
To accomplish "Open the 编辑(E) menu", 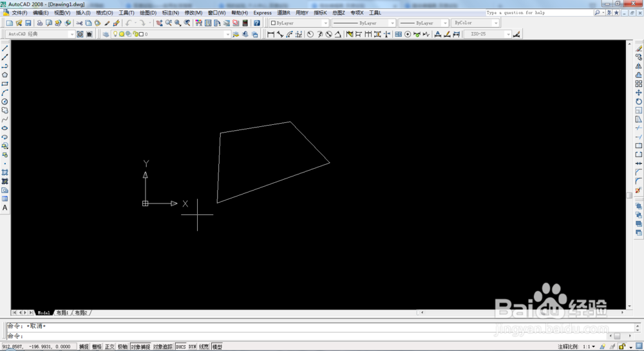I will [x=40, y=13].
